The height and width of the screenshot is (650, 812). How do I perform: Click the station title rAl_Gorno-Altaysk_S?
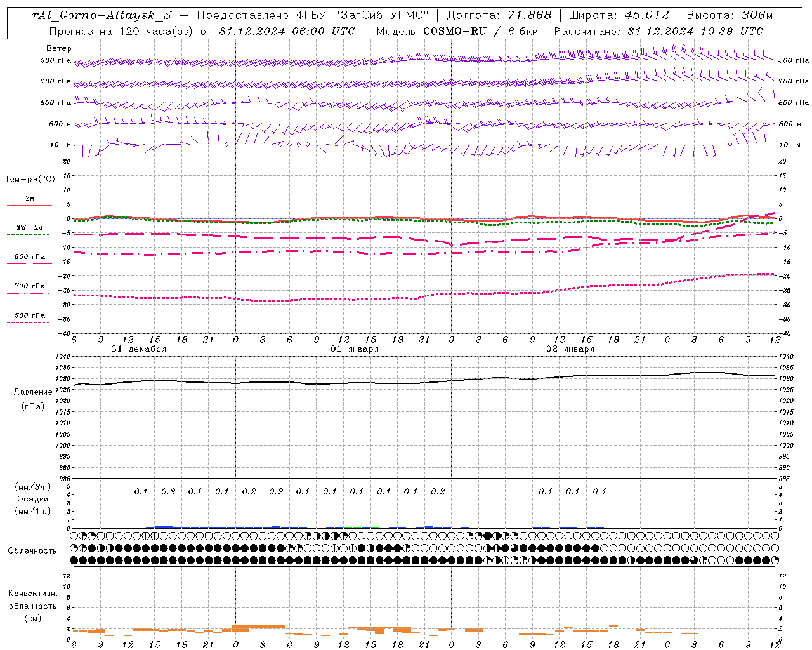click(x=102, y=15)
